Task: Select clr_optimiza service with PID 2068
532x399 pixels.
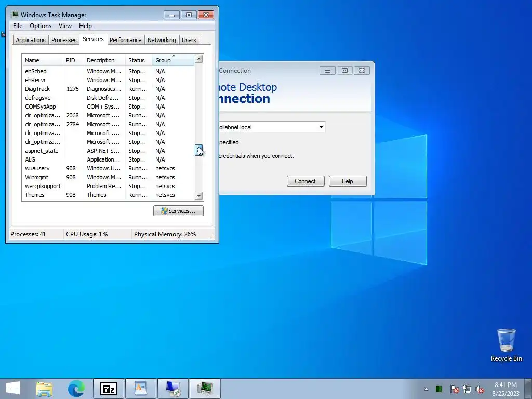Action: (x=108, y=115)
